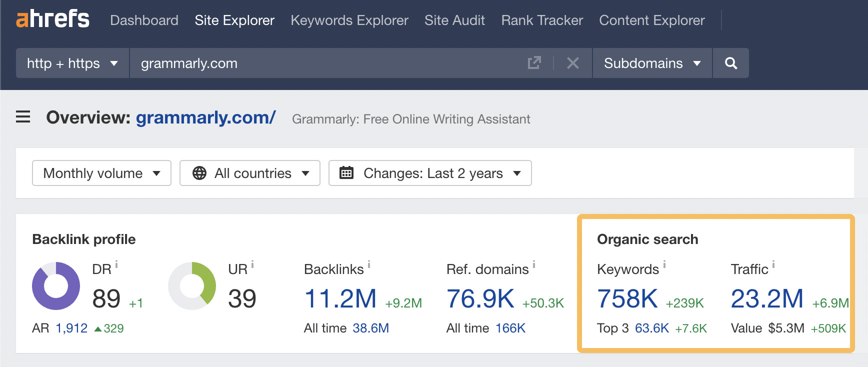
Task: Click the calendar icon in Changes selector
Action: [346, 173]
